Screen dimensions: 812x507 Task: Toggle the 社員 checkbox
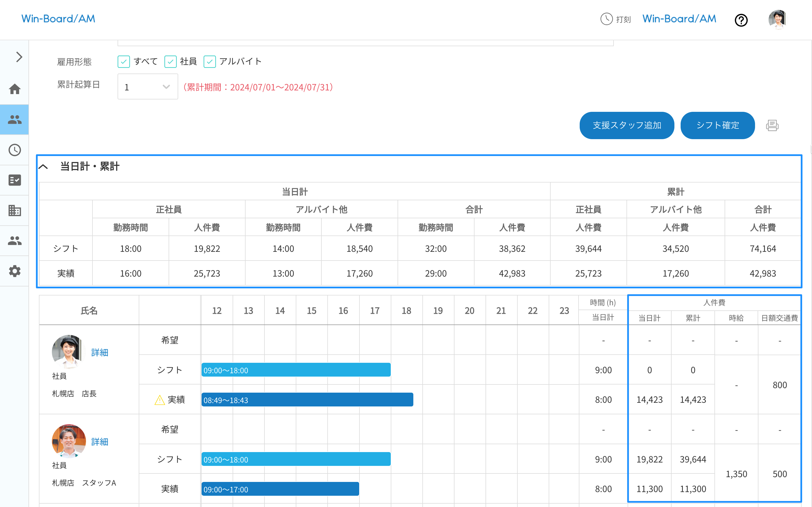[171, 62]
